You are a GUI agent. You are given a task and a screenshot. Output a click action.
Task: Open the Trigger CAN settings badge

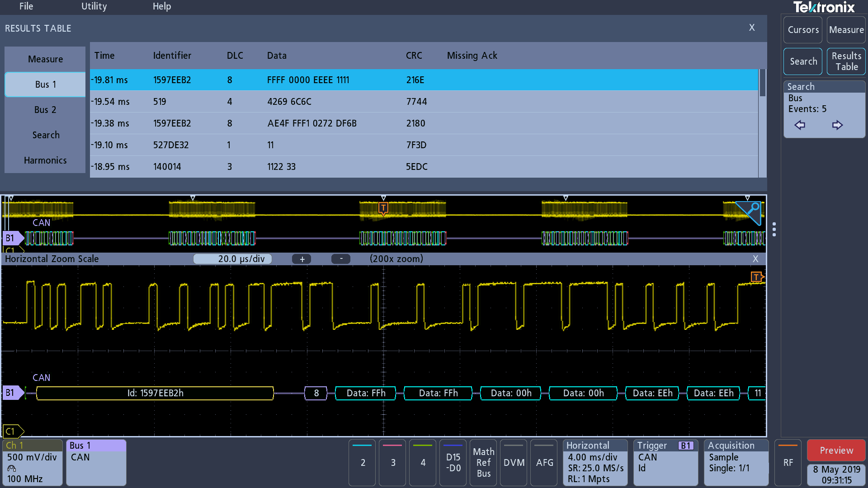click(x=665, y=462)
